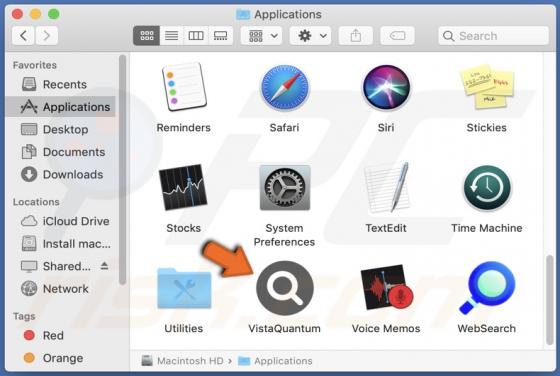Click the Voice Memos name label
The width and height of the screenshot is (560, 376).
point(386,329)
